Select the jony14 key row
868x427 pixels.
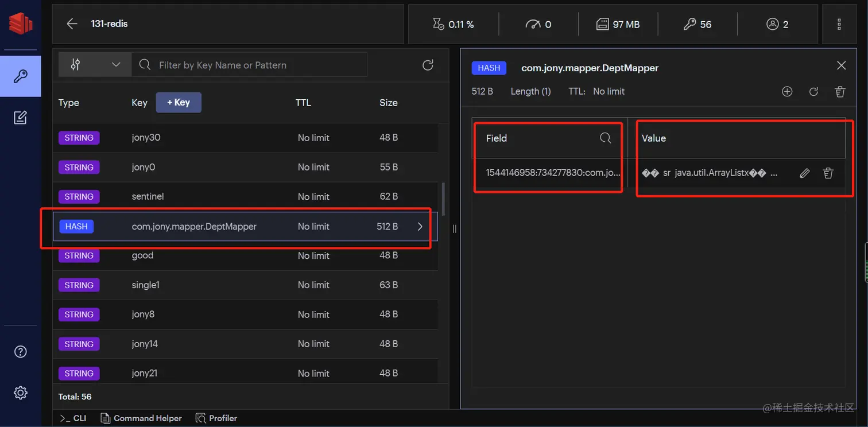click(245, 344)
